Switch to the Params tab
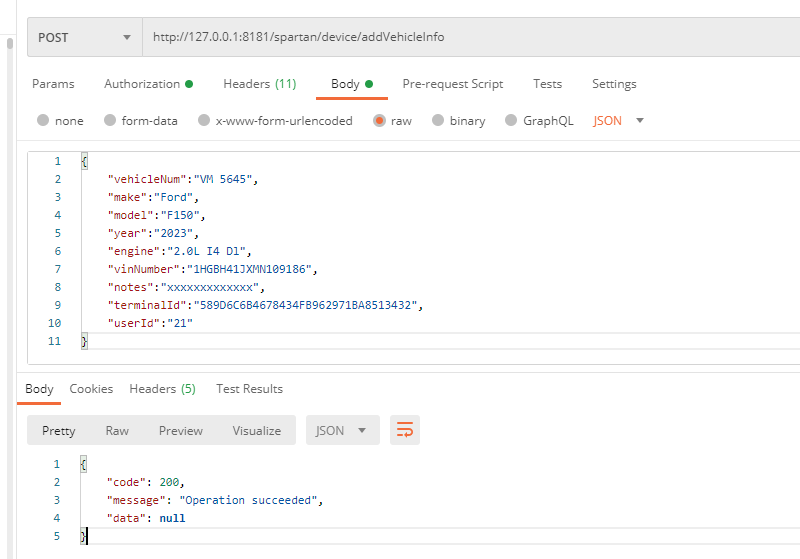Viewport: 800px width, 559px height. (x=53, y=84)
